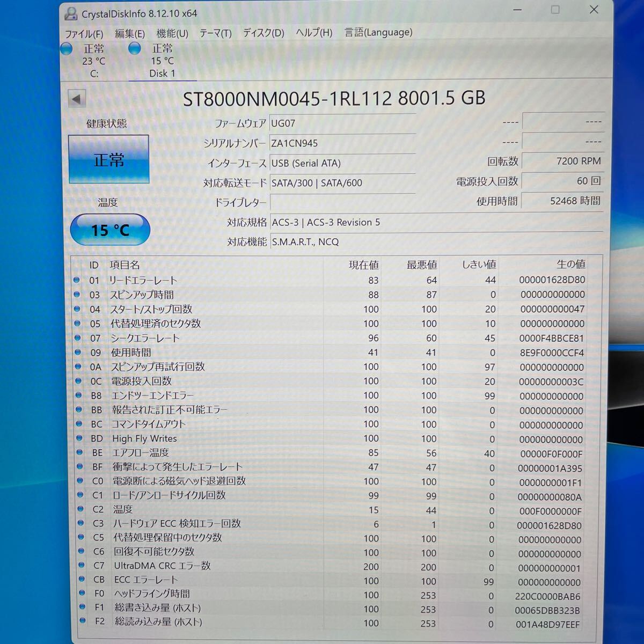Click status dot for CB ECC エラーレート
The height and width of the screenshot is (644, 644).
tap(82, 579)
